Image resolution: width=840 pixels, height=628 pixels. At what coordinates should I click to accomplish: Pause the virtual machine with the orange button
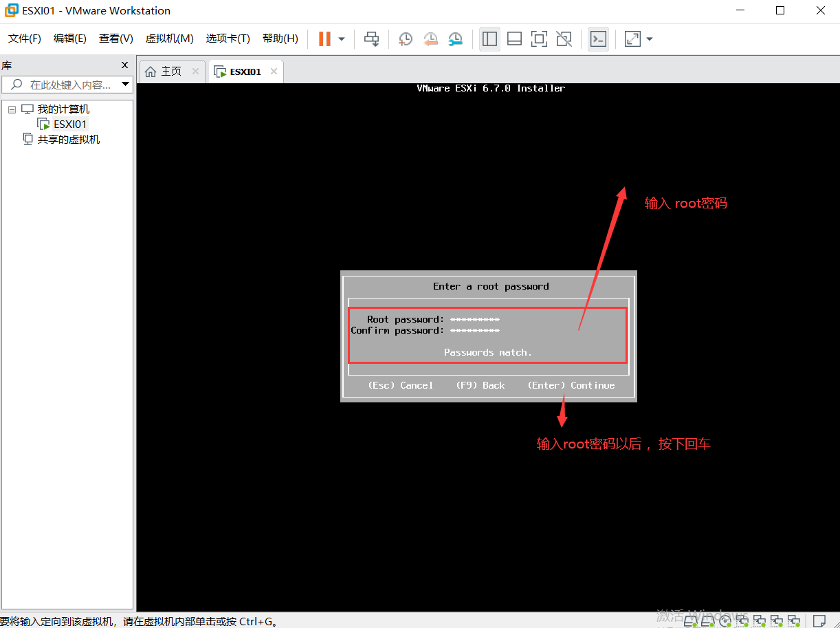point(324,39)
